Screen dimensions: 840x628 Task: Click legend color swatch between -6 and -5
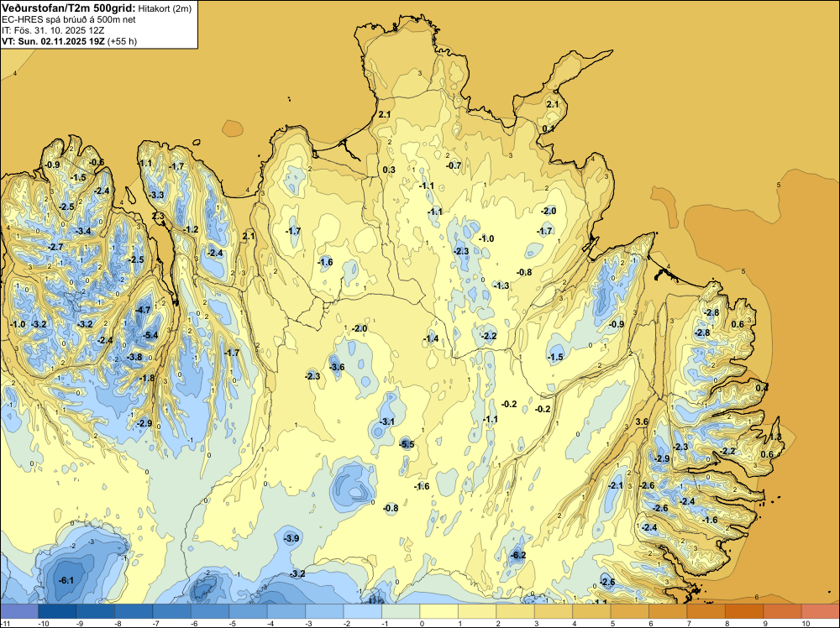[x=209, y=611]
